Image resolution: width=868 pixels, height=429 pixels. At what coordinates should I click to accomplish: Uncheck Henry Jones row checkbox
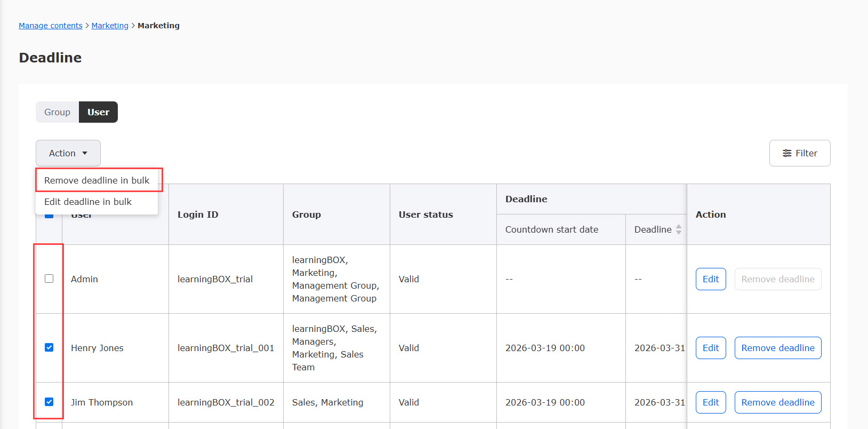(49, 347)
